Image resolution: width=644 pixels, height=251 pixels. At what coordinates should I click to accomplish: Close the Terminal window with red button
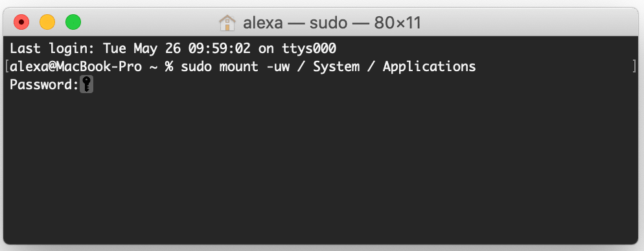(x=21, y=22)
